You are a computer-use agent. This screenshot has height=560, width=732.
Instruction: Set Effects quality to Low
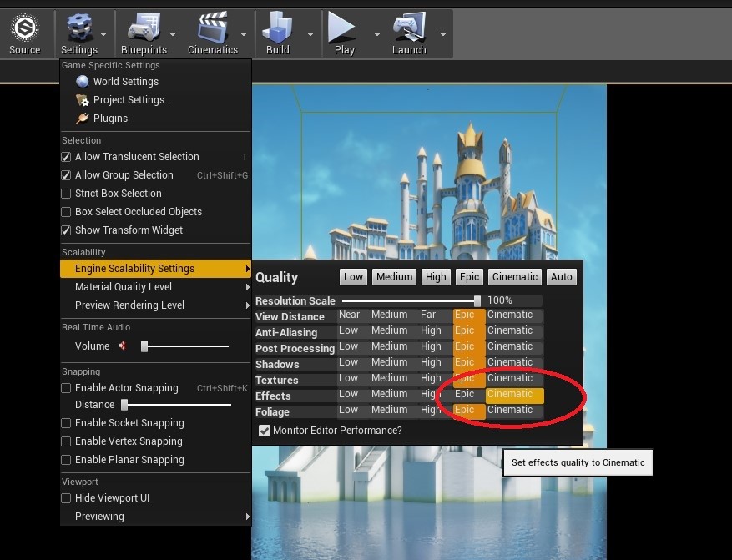tap(353, 394)
